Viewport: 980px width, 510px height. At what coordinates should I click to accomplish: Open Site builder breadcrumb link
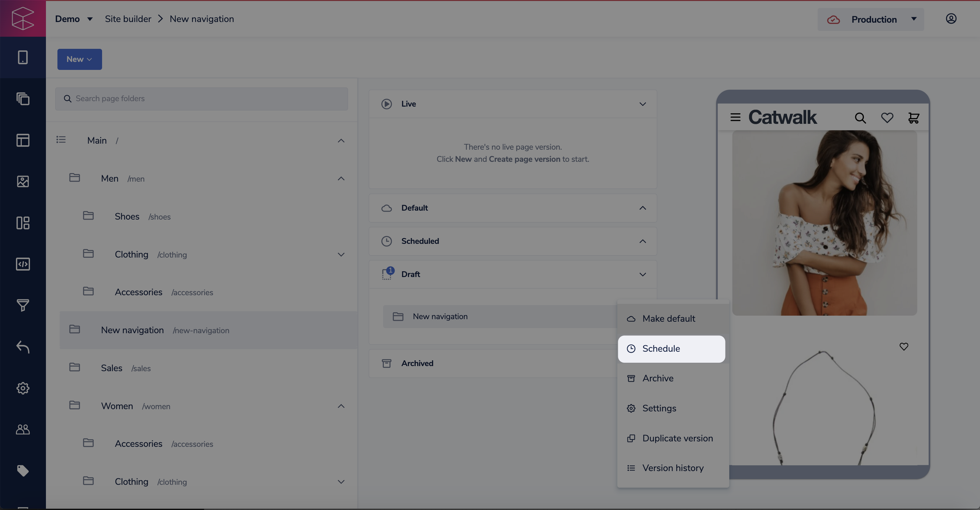pos(128,19)
